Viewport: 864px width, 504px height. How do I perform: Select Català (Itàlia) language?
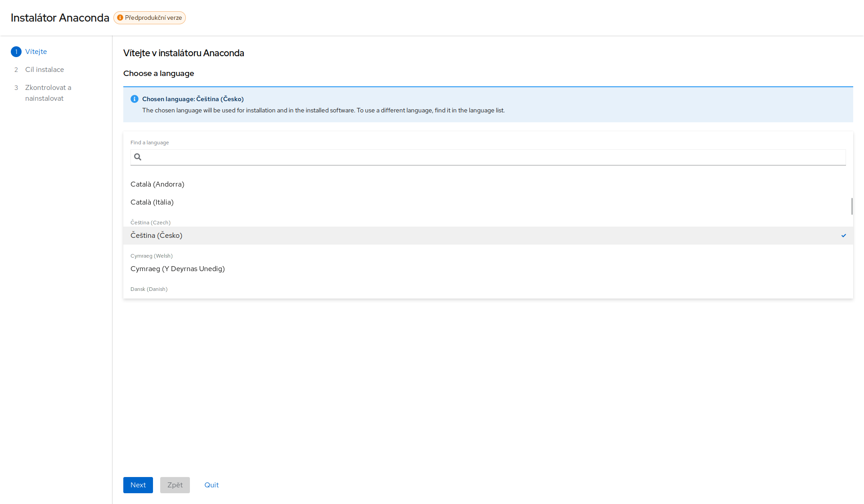pyautogui.click(x=152, y=202)
